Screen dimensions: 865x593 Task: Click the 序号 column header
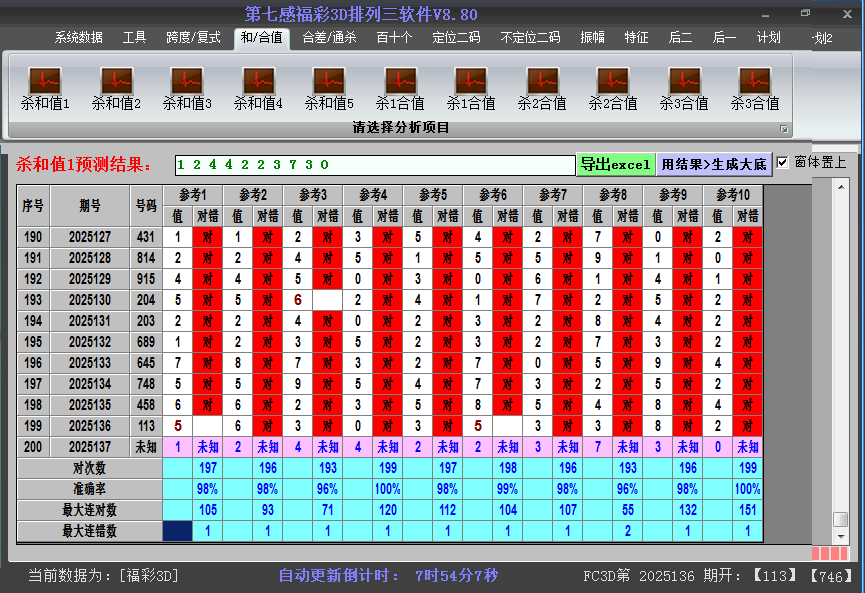[33, 206]
